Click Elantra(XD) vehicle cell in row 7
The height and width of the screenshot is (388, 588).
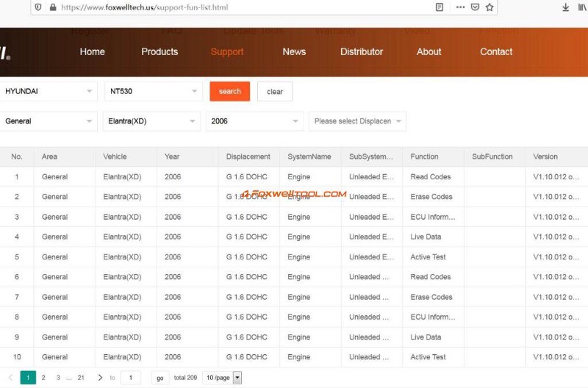122,298
